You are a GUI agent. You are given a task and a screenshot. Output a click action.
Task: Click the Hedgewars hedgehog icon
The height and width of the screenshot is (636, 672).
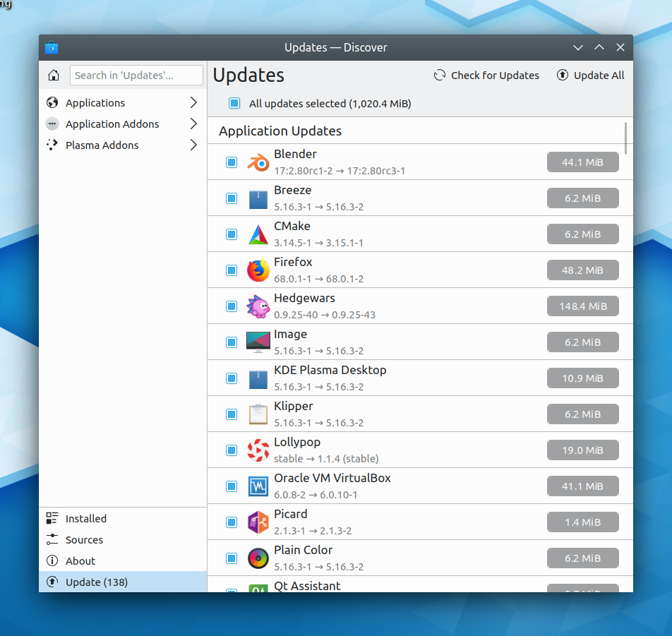coord(258,306)
